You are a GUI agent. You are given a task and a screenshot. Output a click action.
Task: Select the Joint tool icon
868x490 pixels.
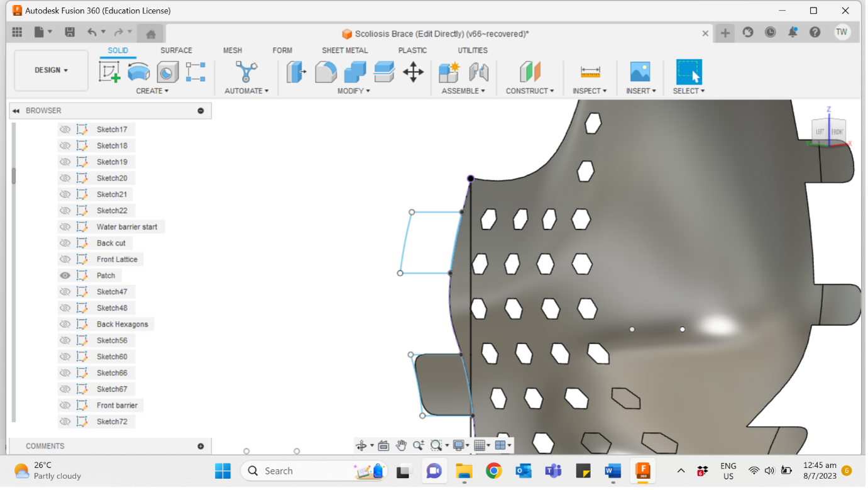[479, 72]
